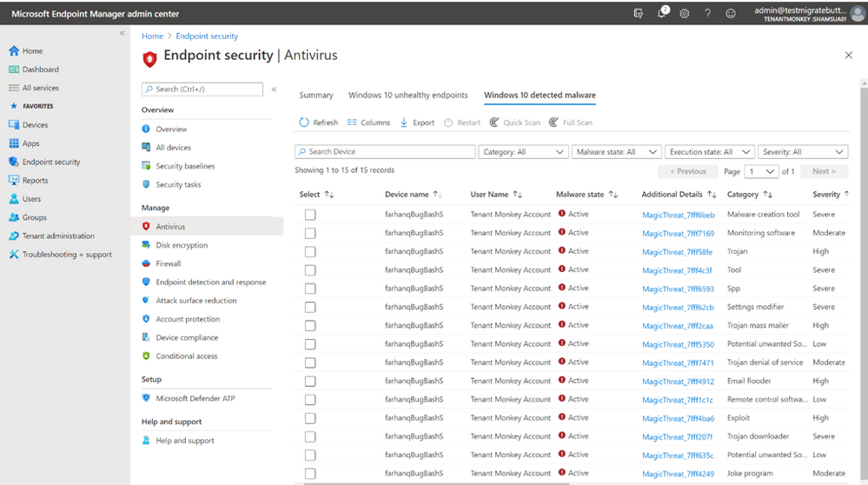Open the Category: All filter dropdown

point(523,152)
